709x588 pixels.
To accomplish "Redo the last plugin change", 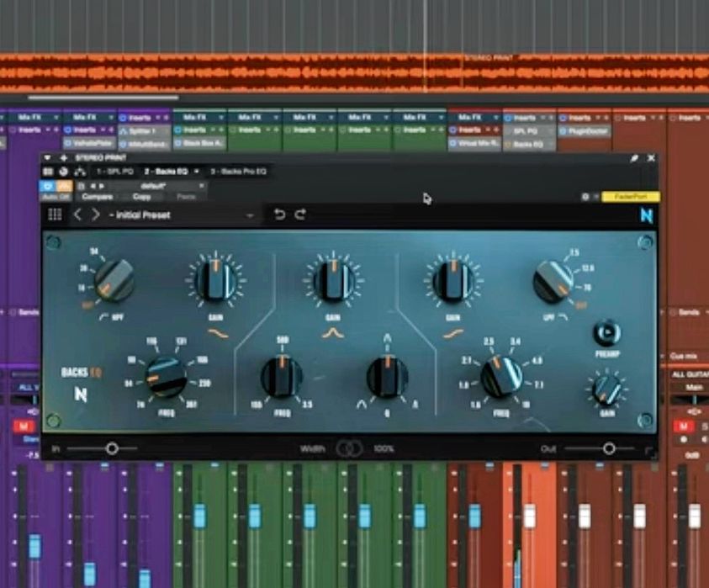I will pos(301,214).
